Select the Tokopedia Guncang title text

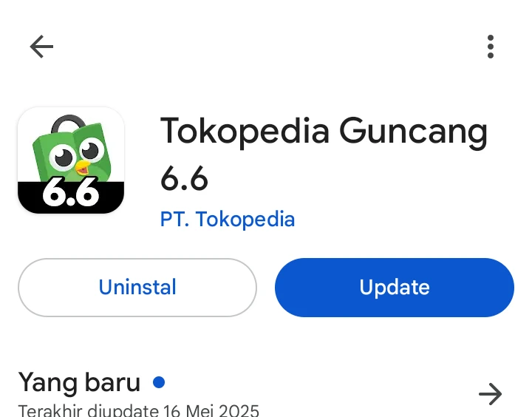[x=324, y=132]
